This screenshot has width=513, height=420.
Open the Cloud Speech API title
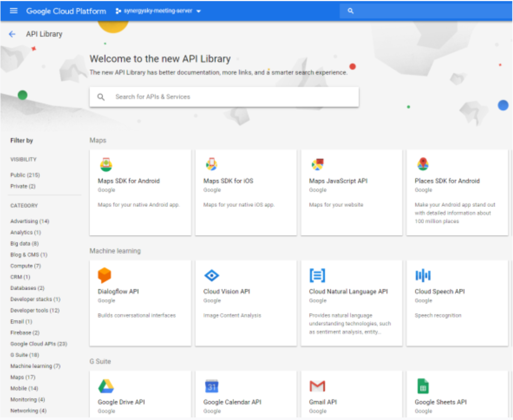click(x=440, y=292)
